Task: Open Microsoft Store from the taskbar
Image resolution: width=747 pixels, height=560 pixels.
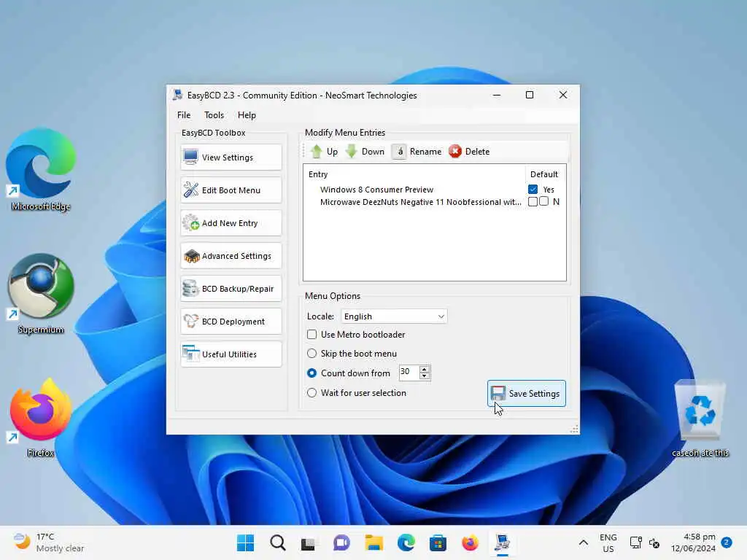Action: [x=438, y=542]
